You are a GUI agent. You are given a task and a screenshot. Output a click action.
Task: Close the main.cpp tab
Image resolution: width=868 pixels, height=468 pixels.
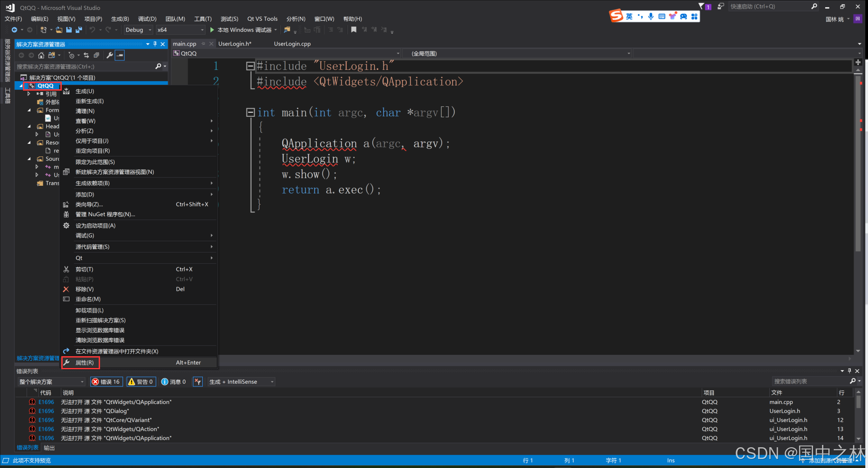click(x=211, y=44)
